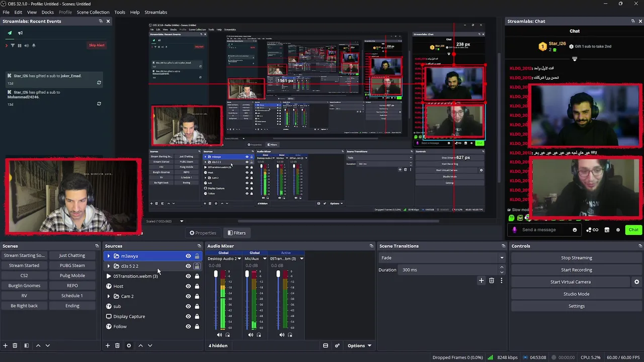Enable Studio Mode
This screenshot has height=362, width=644.
(577, 294)
